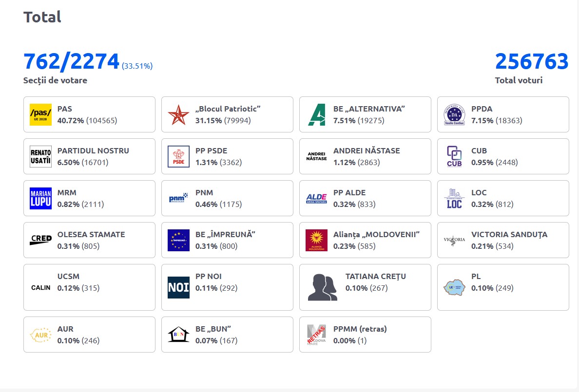Click the CUB name text
The image size is (579, 392).
click(479, 150)
